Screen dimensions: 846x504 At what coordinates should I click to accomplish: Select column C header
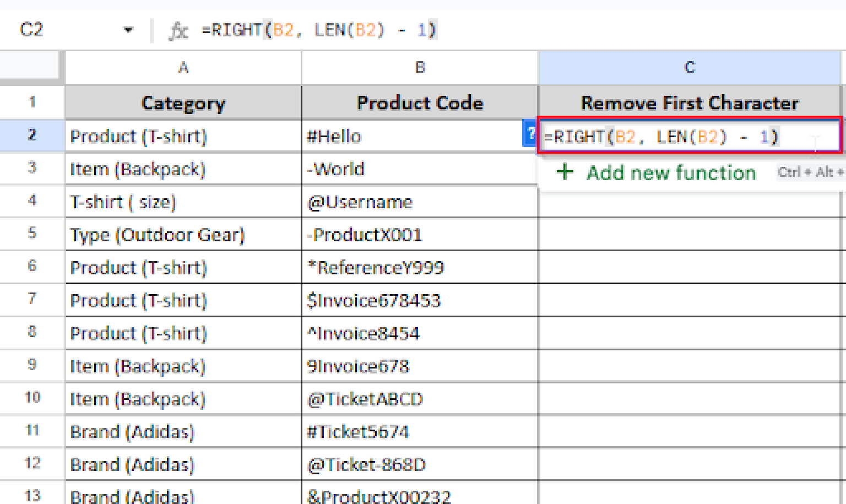pyautogui.click(x=689, y=67)
